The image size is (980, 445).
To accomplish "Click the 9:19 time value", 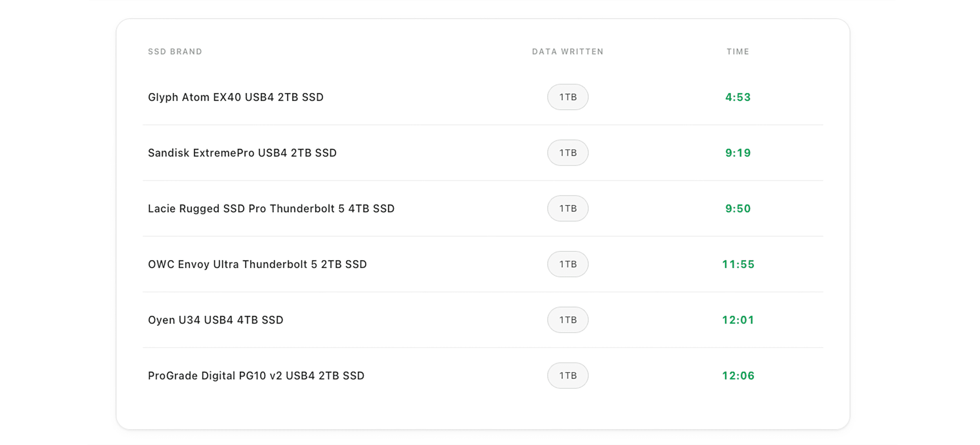I will 737,153.
